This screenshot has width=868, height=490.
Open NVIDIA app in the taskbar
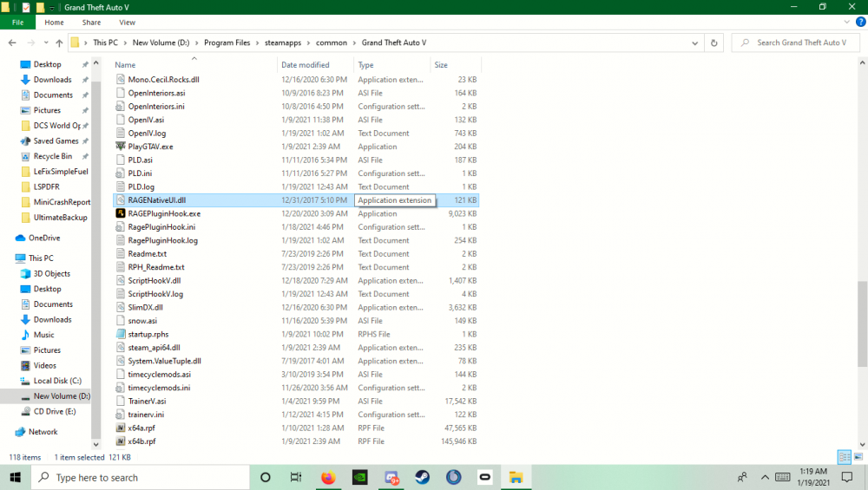pyautogui.click(x=359, y=477)
